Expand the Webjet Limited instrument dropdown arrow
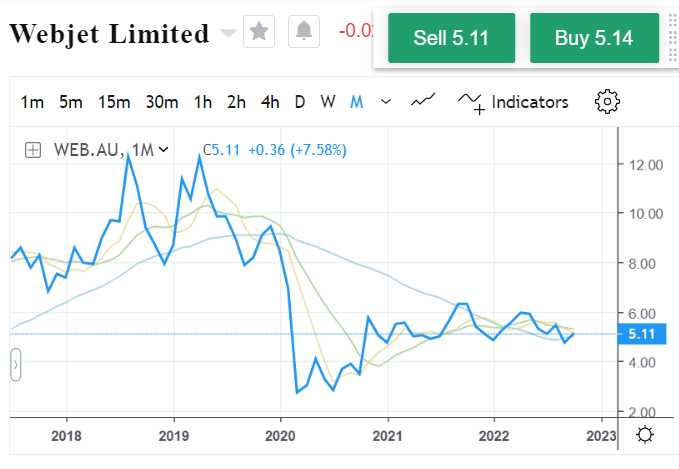679x469 pixels. 228,33
